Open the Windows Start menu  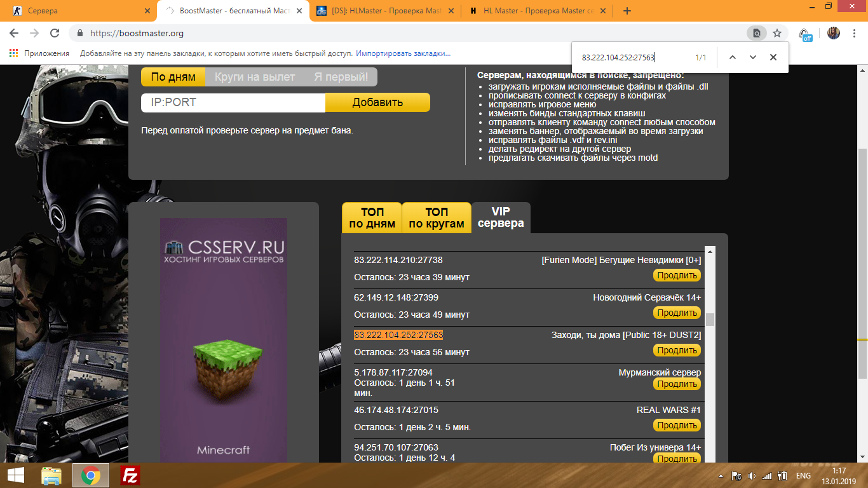tap(15, 475)
